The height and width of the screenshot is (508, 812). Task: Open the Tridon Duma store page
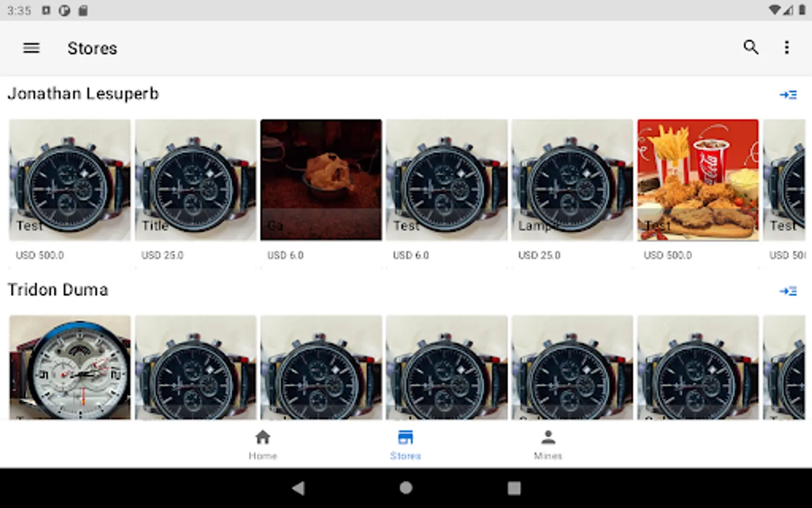[x=58, y=290]
